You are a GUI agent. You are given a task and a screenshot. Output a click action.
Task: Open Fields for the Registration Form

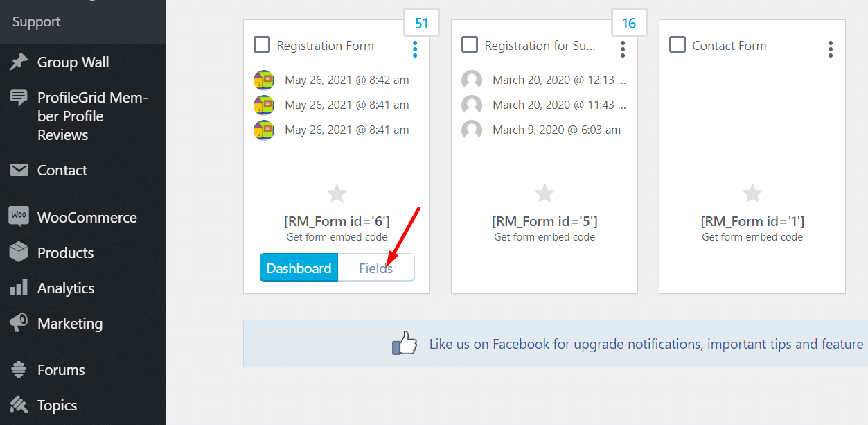coord(375,268)
